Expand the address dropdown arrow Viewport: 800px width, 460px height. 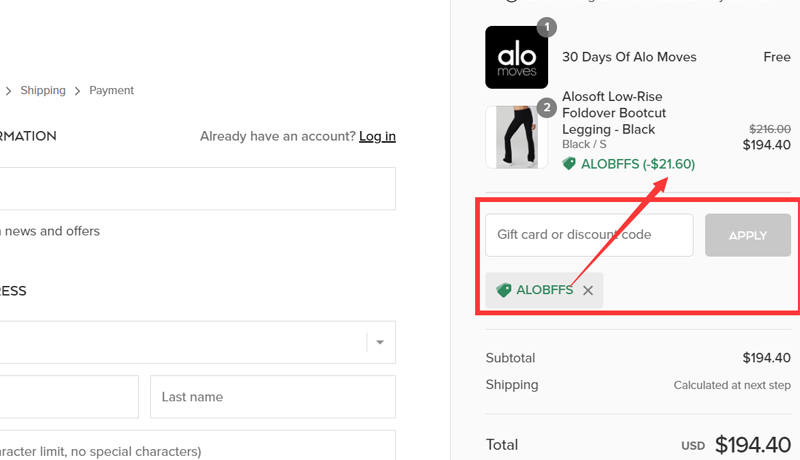pos(380,342)
